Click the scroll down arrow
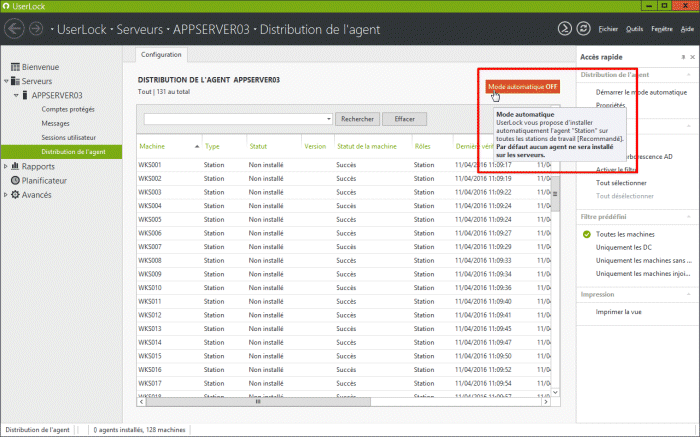700x437 pixels. tap(555, 392)
